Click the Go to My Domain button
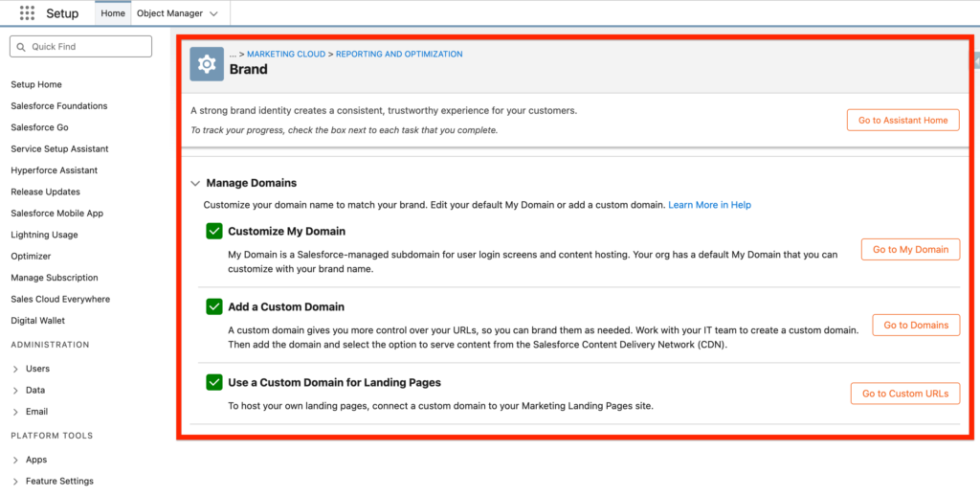The width and height of the screenshot is (980, 496). point(910,250)
